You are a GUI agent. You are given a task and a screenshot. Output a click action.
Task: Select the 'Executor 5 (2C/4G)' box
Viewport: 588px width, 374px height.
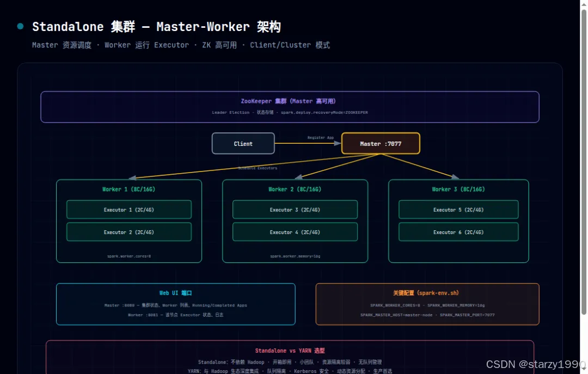[458, 210]
